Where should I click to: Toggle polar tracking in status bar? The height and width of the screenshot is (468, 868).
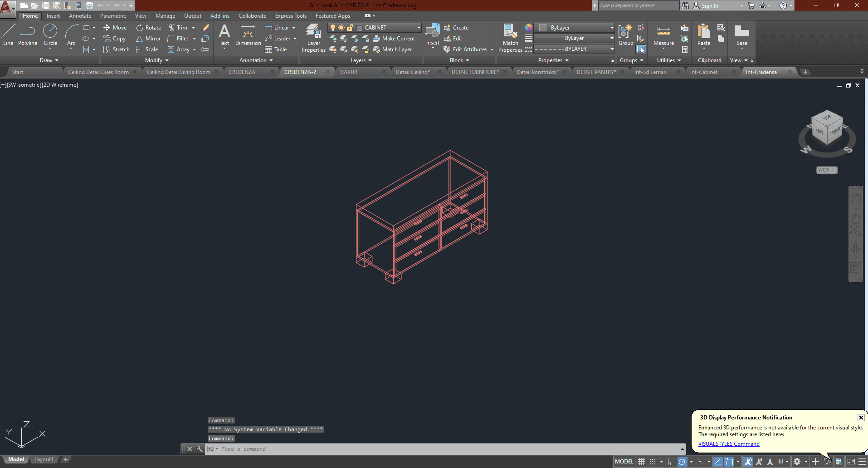click(682, 462)
